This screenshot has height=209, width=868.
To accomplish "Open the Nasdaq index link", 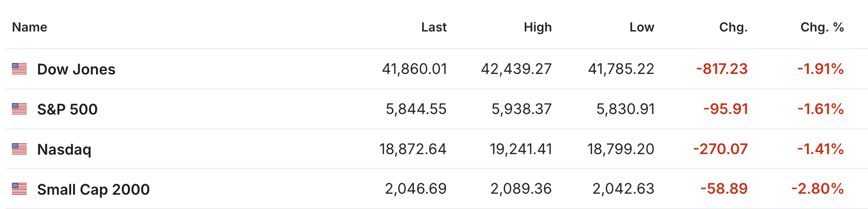I will pyautogui.click(x=64, y=149).
